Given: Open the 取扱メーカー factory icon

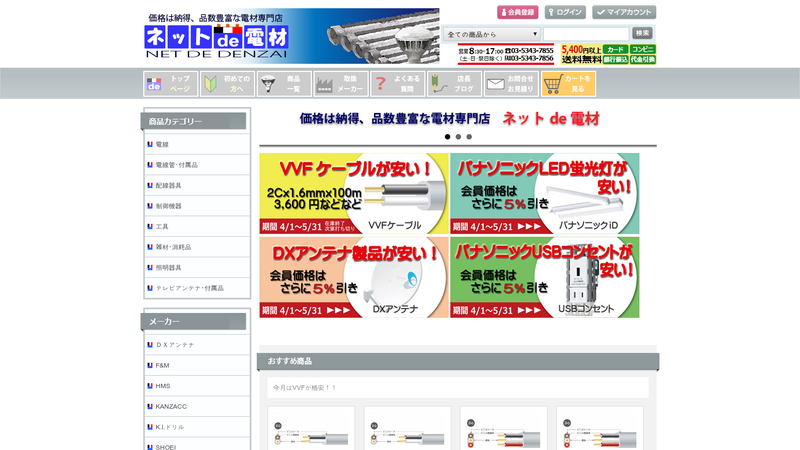Looking at the screenshot, I should [x=341, y=84].
